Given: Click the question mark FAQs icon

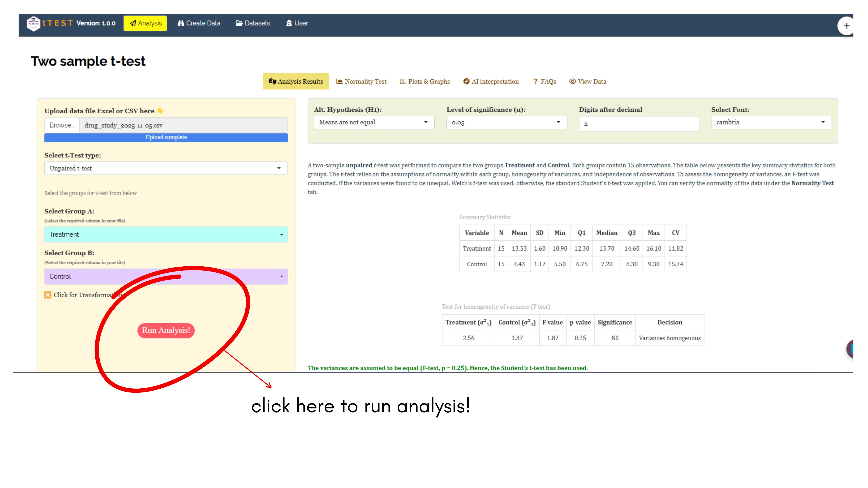Looking at the screenshot, I should [x=535, y=82].
